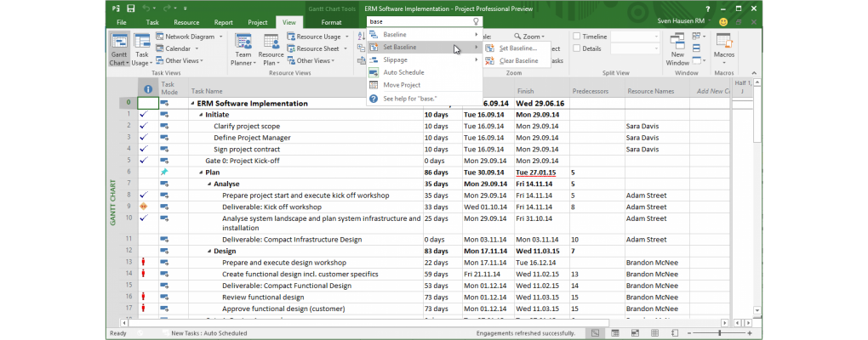Click the red person overallocation icon in row 13
Viewport: 868px width, 340px height.
143,263
